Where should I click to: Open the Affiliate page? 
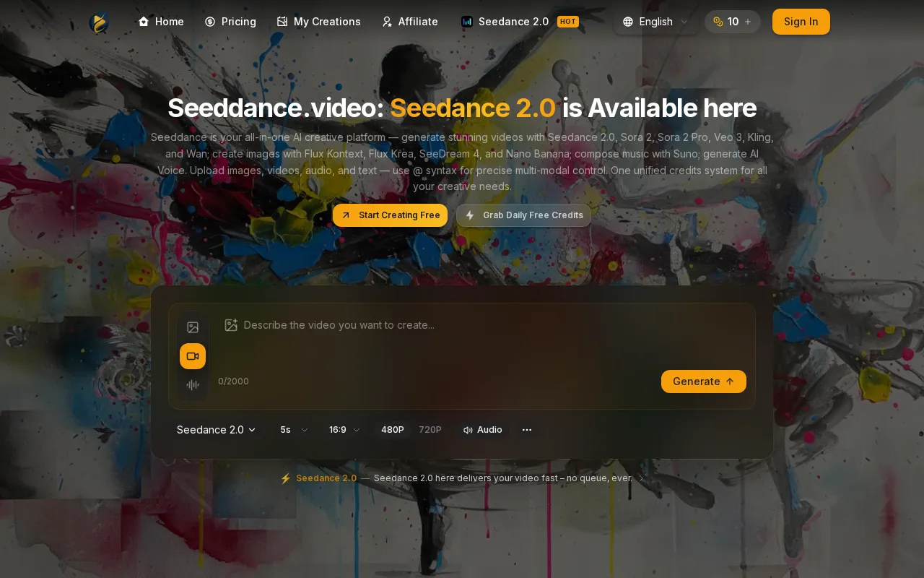(409, 22)
